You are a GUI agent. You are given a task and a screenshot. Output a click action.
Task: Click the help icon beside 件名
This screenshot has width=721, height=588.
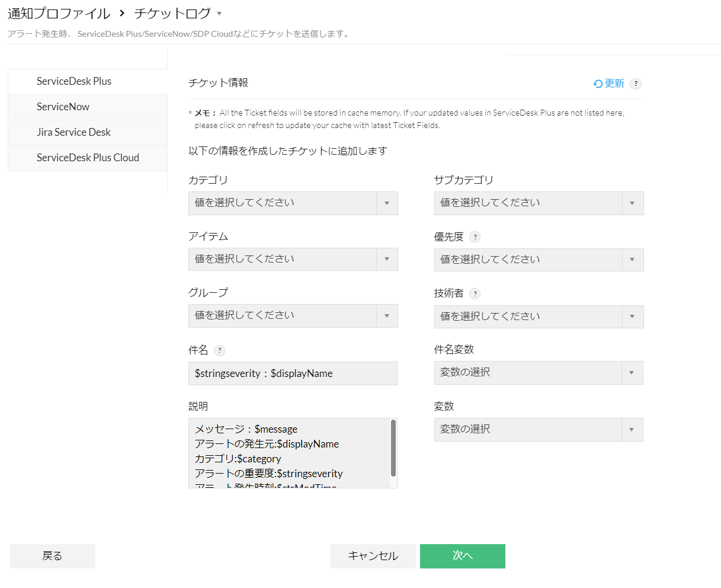click(x=219, y=350)
